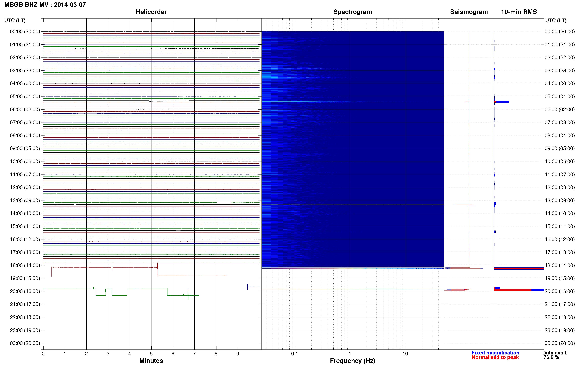Click the '10-min RMS' panel heading
This screenshot has height=368, width=588.
[x=519, y=12]
